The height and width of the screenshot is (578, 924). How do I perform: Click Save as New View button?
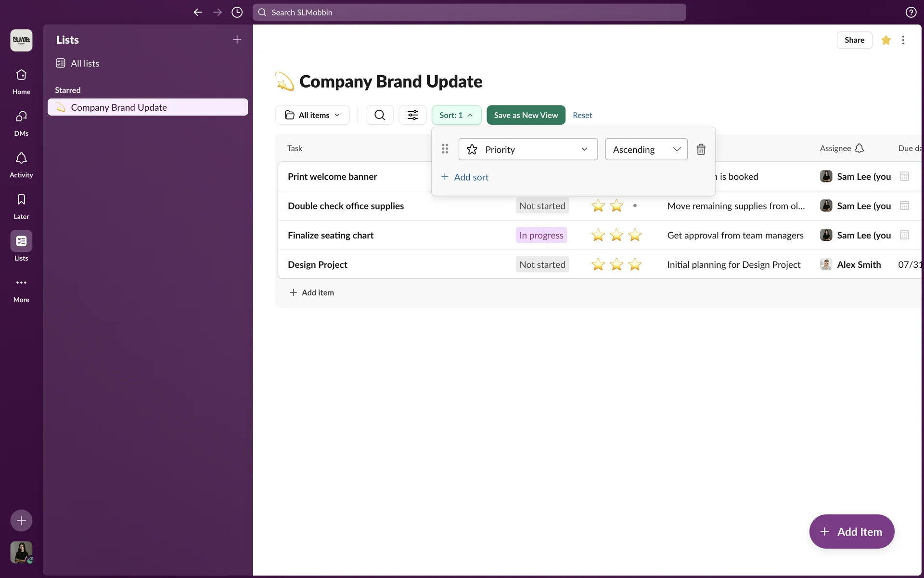(526, 115)
